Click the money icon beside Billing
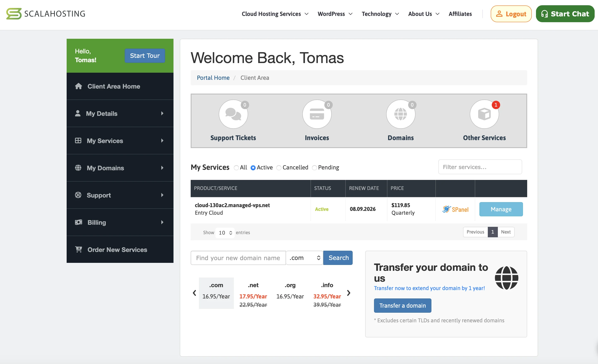The width and height of the screenshot is (598, 364). 78,222
